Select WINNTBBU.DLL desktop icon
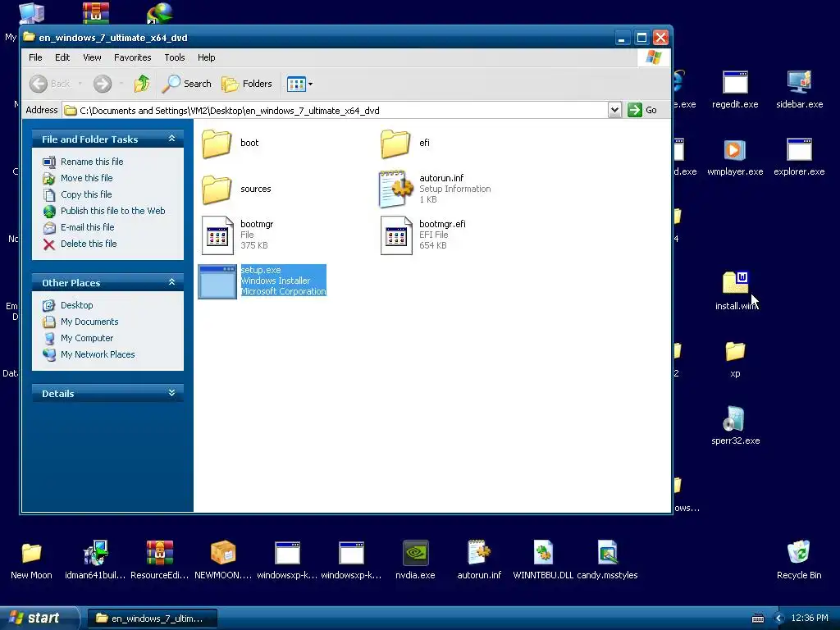The width and height of the screenshot is (840, 630). pos(543,554)
